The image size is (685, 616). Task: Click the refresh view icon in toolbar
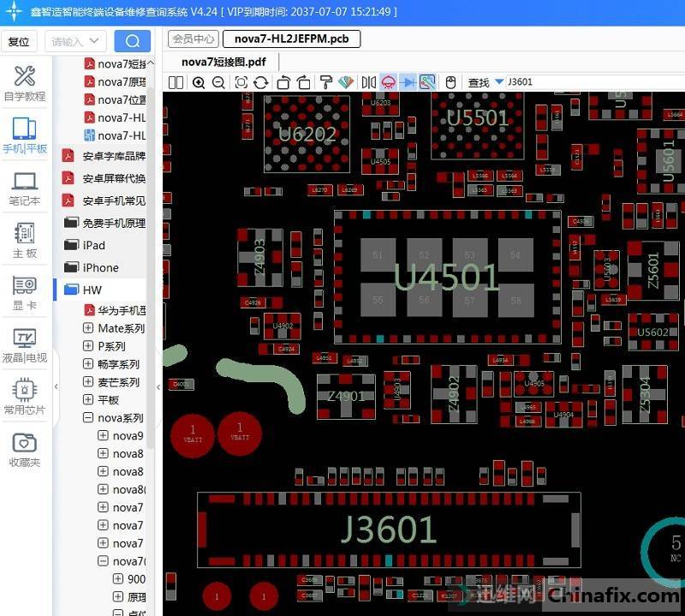(261, 82)
